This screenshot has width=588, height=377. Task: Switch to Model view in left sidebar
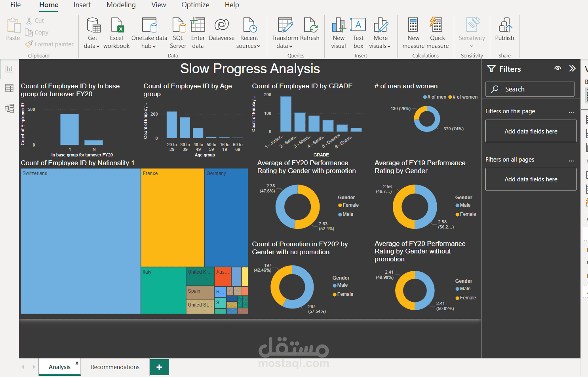9,108
